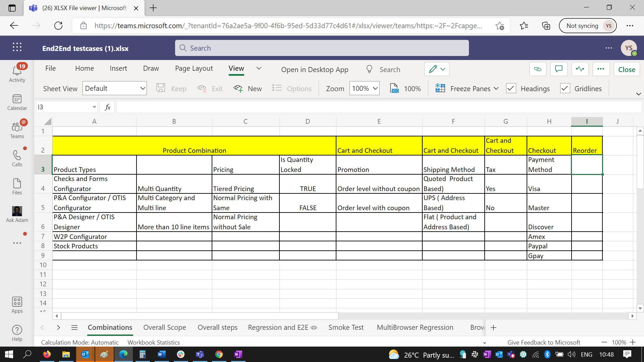The image size is (644, 362).
Task: Switch to the Smoke Test sheet tab
Action: pyautogui.click(x=345, y=327)
